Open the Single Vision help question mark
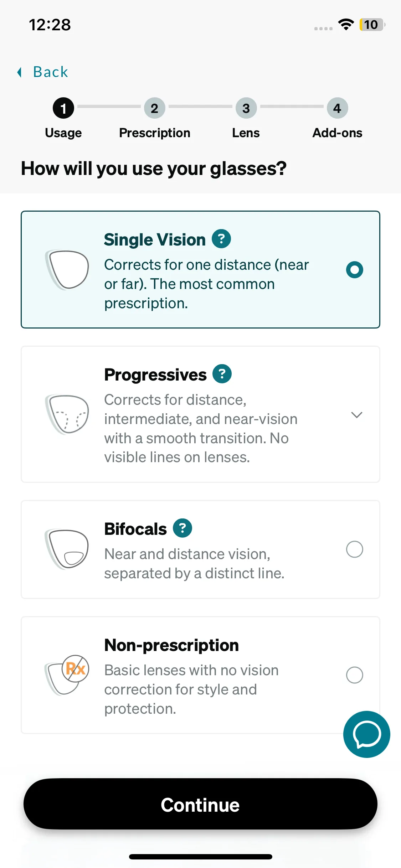This screenshot has width=401, height=868. coord(221,239)
